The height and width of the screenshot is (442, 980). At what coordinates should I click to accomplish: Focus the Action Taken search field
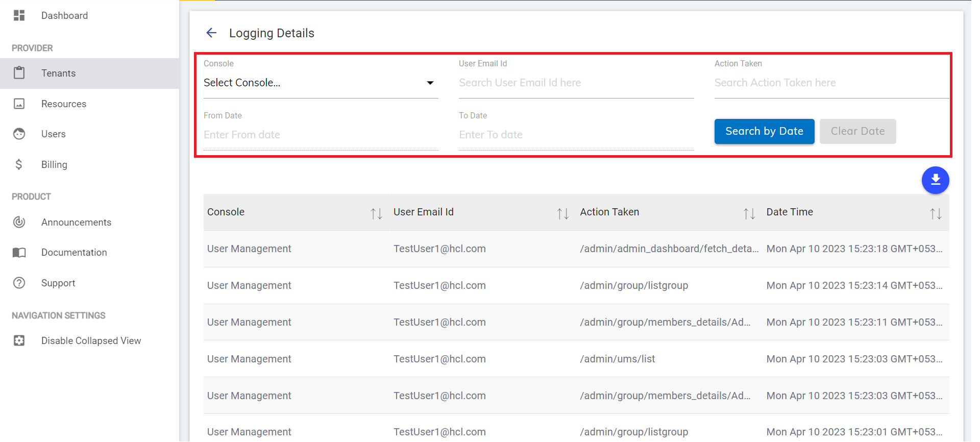coord(831,83)
